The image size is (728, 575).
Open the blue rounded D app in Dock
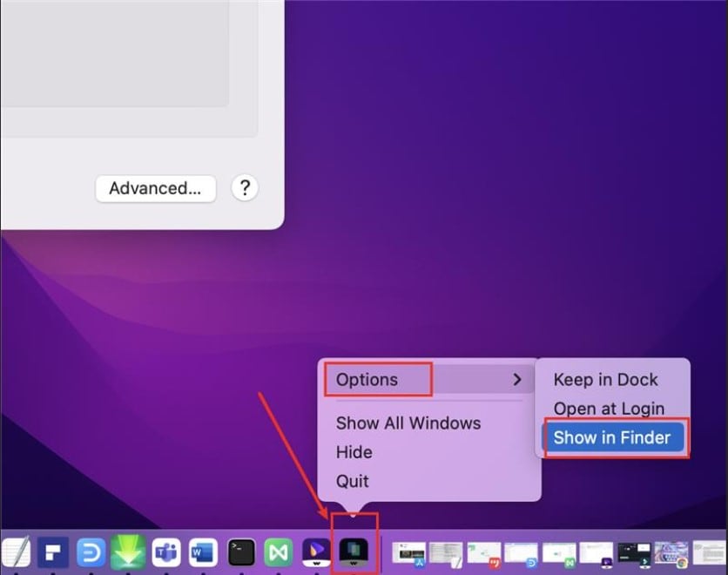(x=91, y=552)
